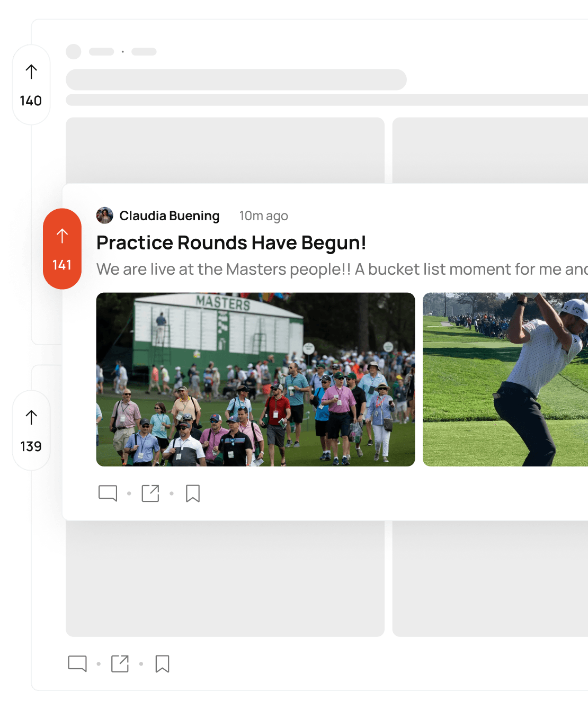Screen dimensions: 588x710
Task: Click the 10m ago timestamp
Action: pyautogui.click(x=263, y=216)
